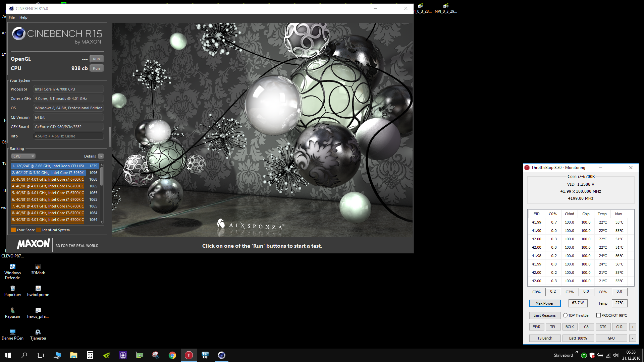Launch NVIDIA GeForce Experience taskbar icon
Screen dimensions: 644x362
[x=107, y=355]
